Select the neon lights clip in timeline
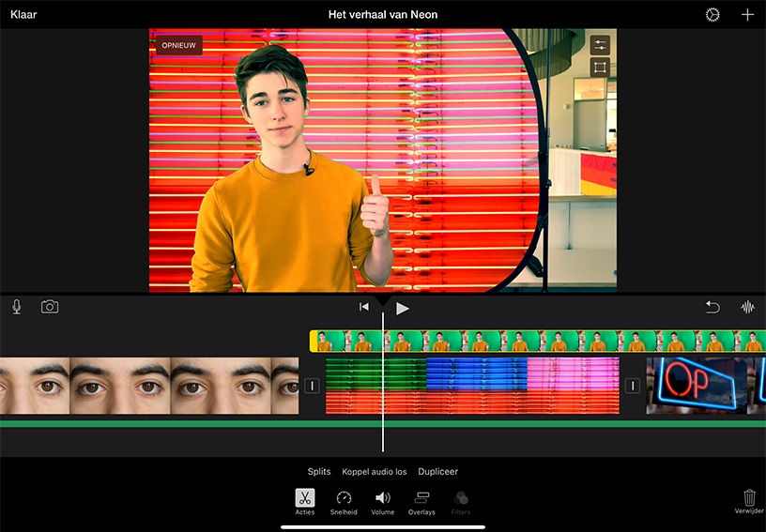Image resolution: width=766 pixels, height=532 pixels. click(x=472, y=386)
